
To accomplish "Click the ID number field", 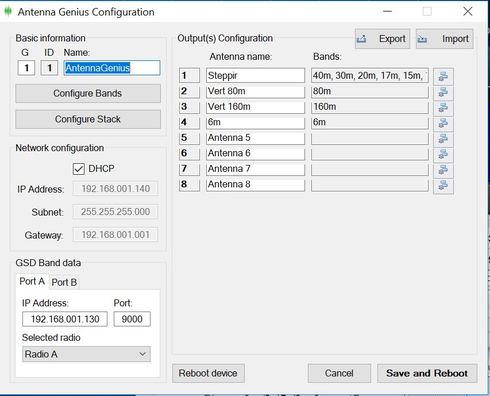I will tap(49, 68).
